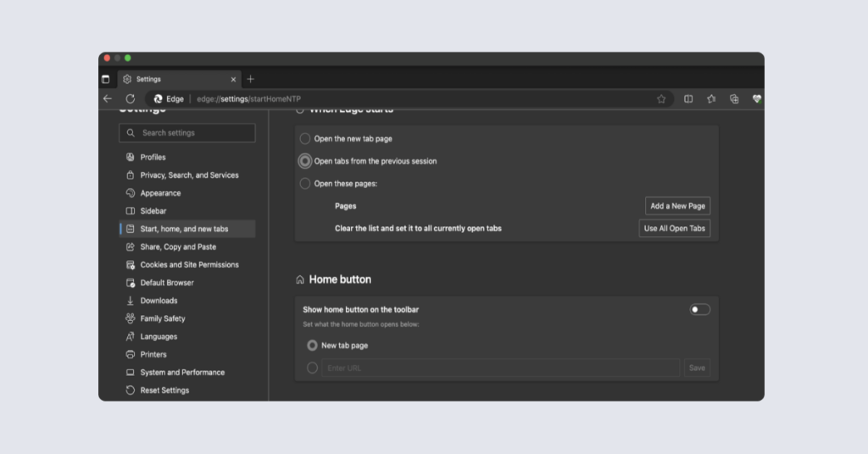
Task: Click the Downloads arrow icon
Action: point(130,301)
